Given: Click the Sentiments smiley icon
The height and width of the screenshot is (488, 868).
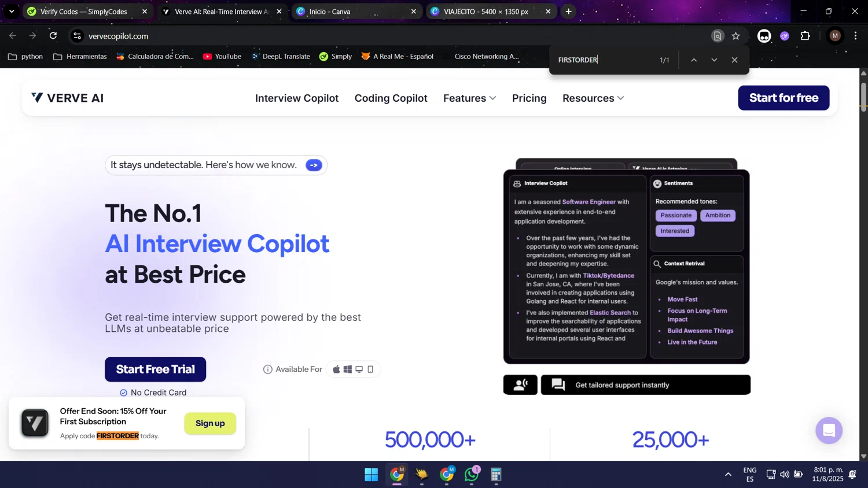Looking at the screenshot, I should [x=657, y=183].
